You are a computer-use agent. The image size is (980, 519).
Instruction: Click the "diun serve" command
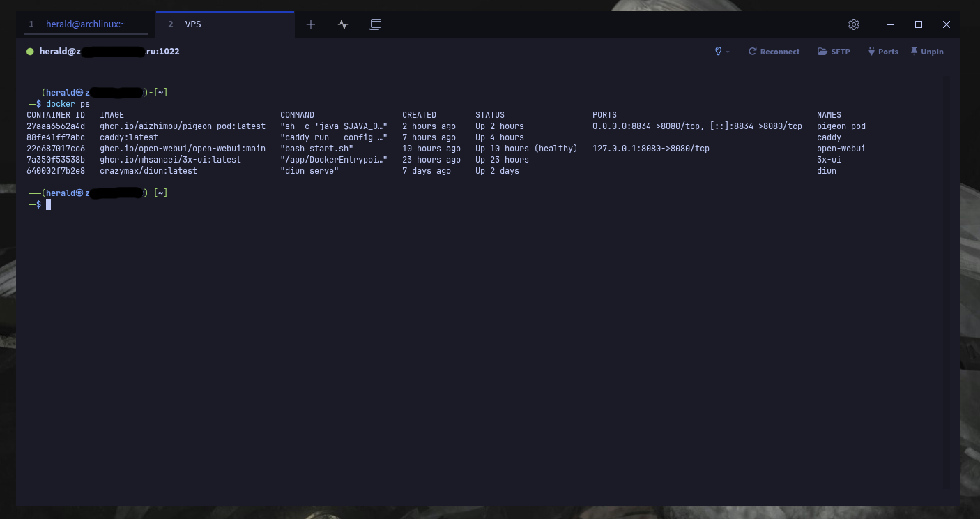tap(309, 171)
